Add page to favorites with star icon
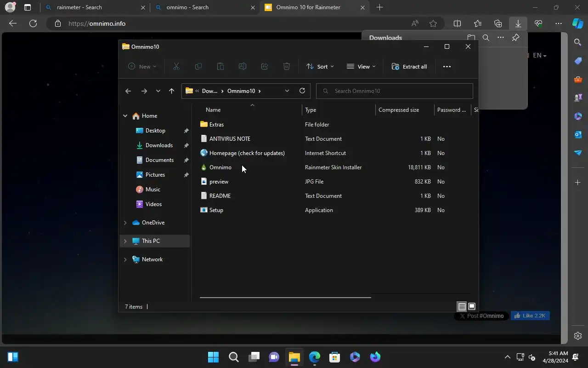Screen dimensions: 588x368 click(433, 23)
